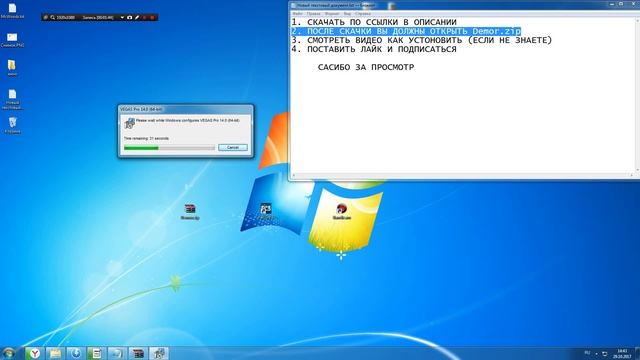Select the WinRAR archive icon on desktop
Viewport: 640px width, 360px height.
click(x=190, y=211)
